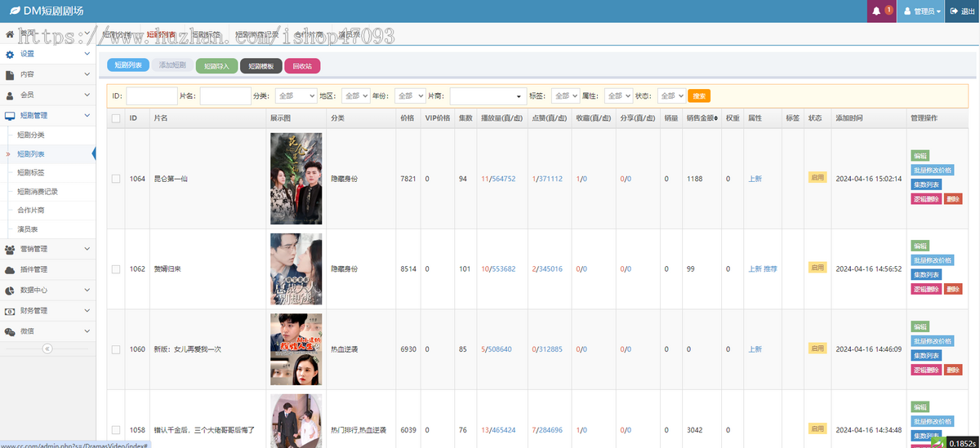The width and height of the screenshot is (980, 448).
Task: Sort the table by the 销售金额 column
Action: 702,118
